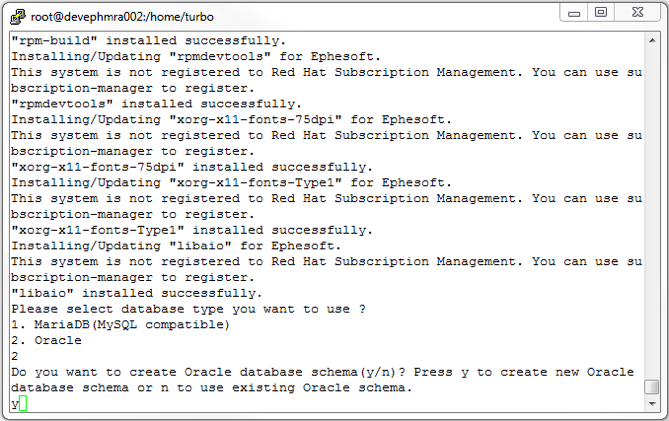The width and height of the screenshot is (669, 421).
Task: Click the Installing/Updating "libaio" line
Action: pyautogui.click(x=176, y=246)
